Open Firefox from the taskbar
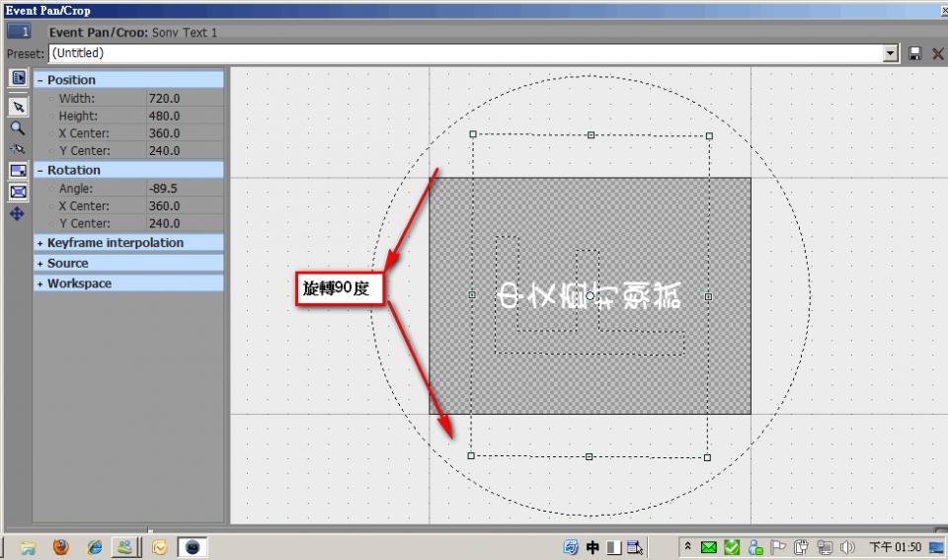The image size is (948, 560). tap(61, 546)
